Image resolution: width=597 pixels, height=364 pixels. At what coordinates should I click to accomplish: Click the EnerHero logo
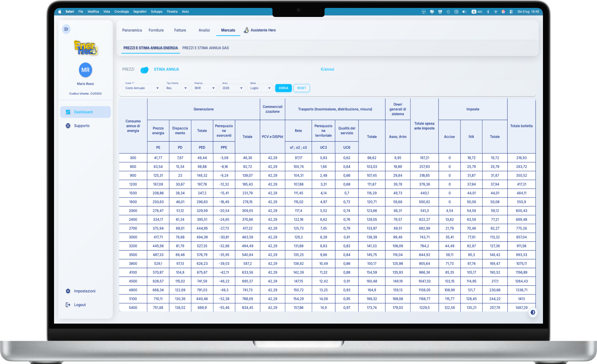coord(85,48)
